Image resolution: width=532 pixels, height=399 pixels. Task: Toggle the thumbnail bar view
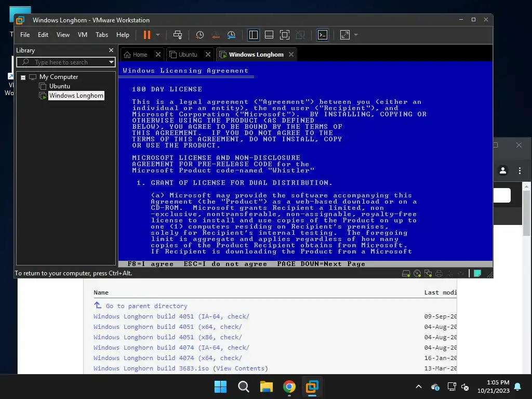269,35
